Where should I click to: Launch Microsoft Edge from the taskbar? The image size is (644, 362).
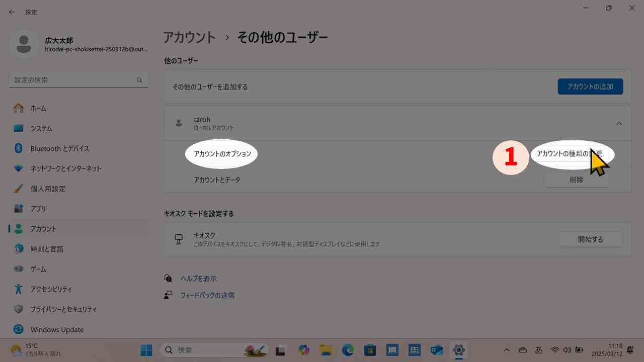click(x=348, y=350)
